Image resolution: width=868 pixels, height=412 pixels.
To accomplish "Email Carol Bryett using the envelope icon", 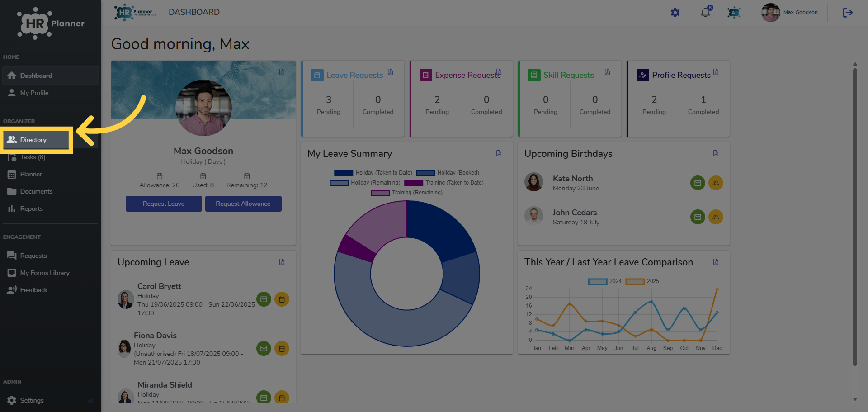I will click(x=264, y=299).
